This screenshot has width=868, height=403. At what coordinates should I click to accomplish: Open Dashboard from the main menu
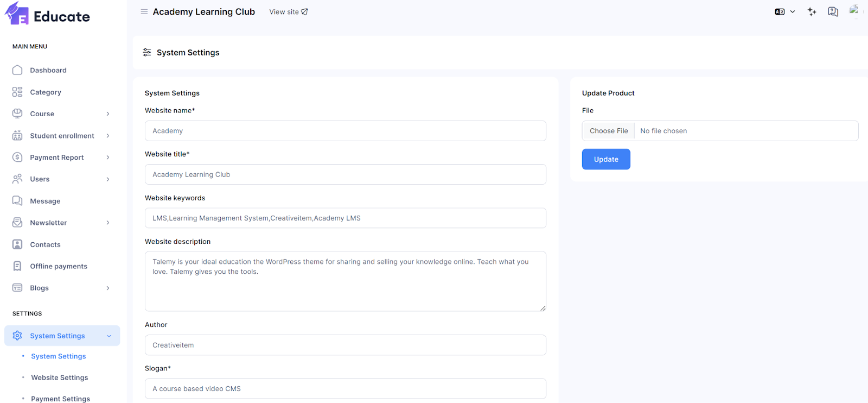pos(48,70)
